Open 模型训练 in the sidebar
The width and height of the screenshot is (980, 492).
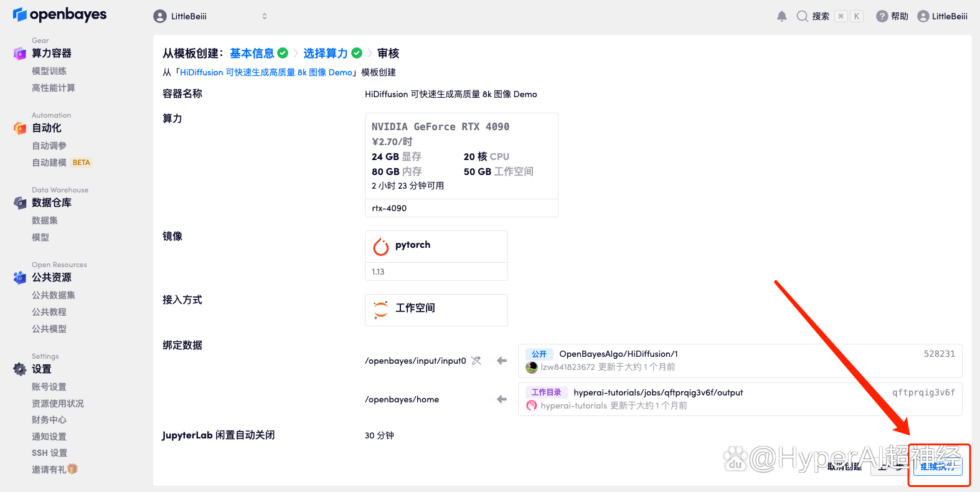(49, 71)
